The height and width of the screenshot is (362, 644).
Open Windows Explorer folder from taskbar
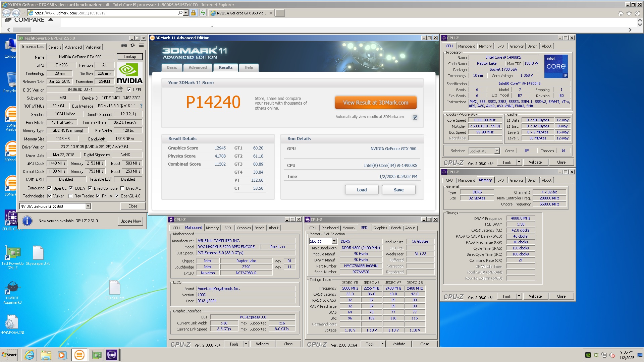46,355
